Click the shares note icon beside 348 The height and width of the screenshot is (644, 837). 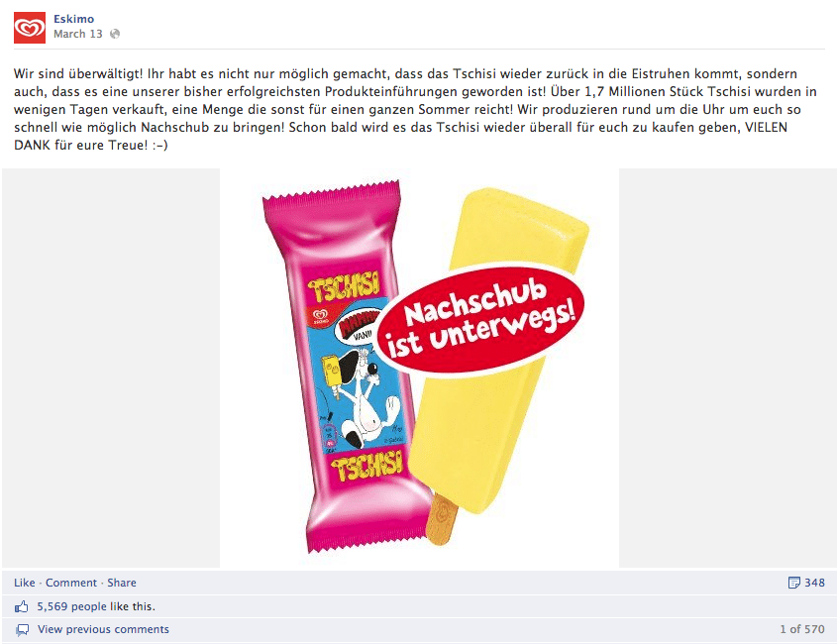pyautogui.click(x=793, y=583)
